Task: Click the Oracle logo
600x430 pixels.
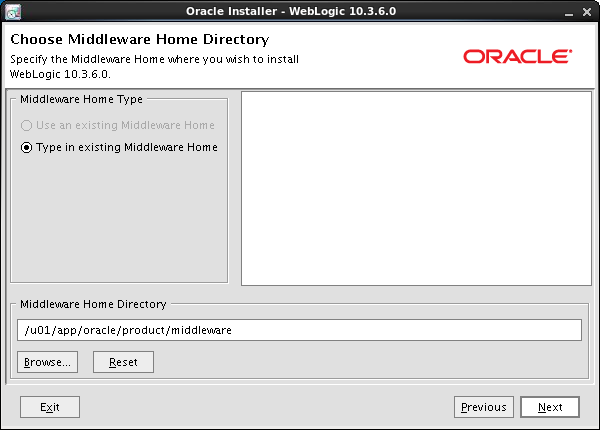Action: click(518, 57)
